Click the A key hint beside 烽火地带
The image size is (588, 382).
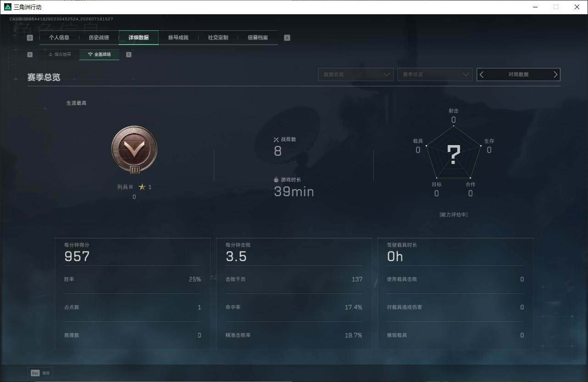pos(30,54)
